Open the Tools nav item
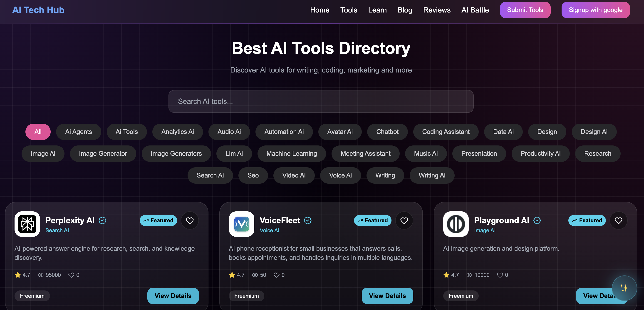Screen dimensions: 644x310 (x=349, y=10)
